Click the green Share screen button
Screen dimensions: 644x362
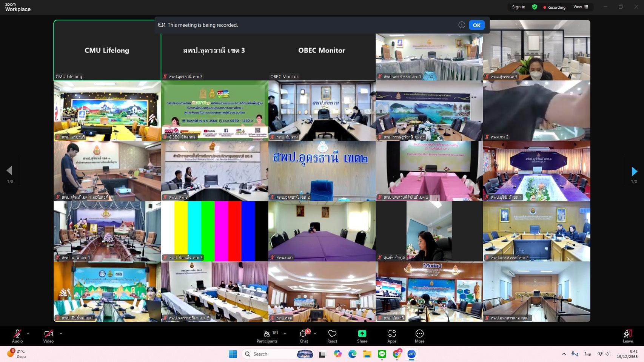pyautogui.click(x=362, y=336)
